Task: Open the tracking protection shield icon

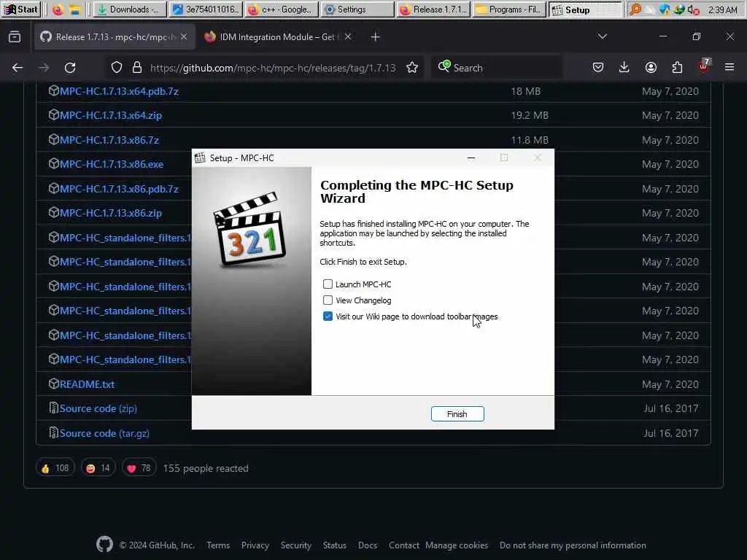Action: tap(117, 68)
